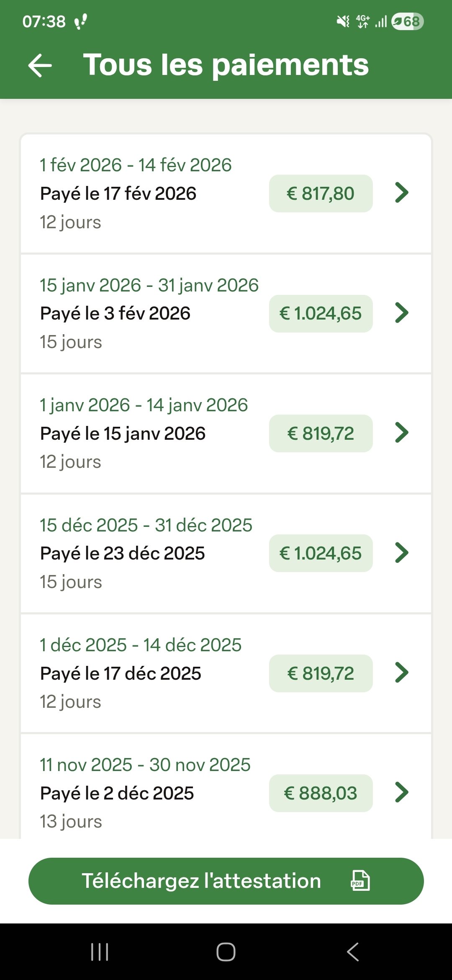Open the chevron for the 17 déc 2025 payment
This screenshot has height=980, width=452.
pos(401,673)
